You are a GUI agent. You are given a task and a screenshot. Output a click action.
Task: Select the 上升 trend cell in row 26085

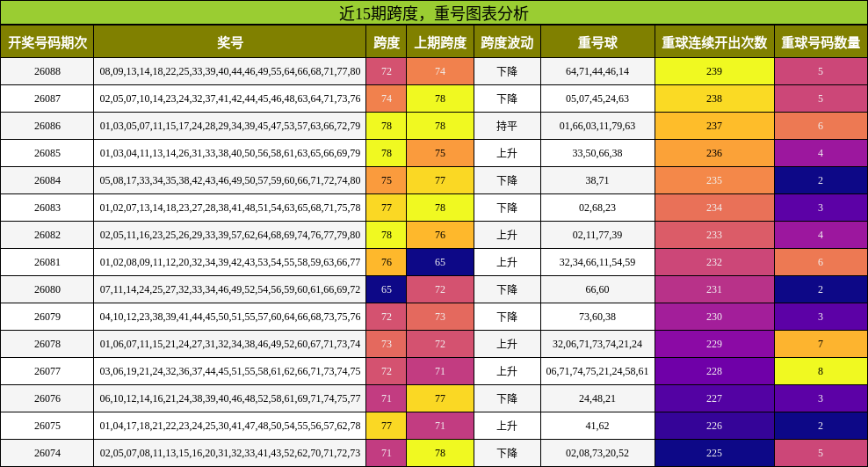pyautogui.click(x=507, y=153)
